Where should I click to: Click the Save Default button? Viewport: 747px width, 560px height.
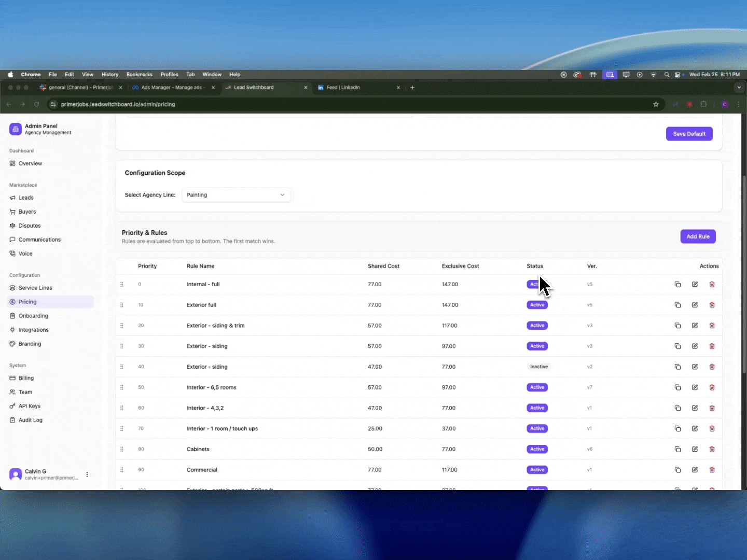[689, 134]
